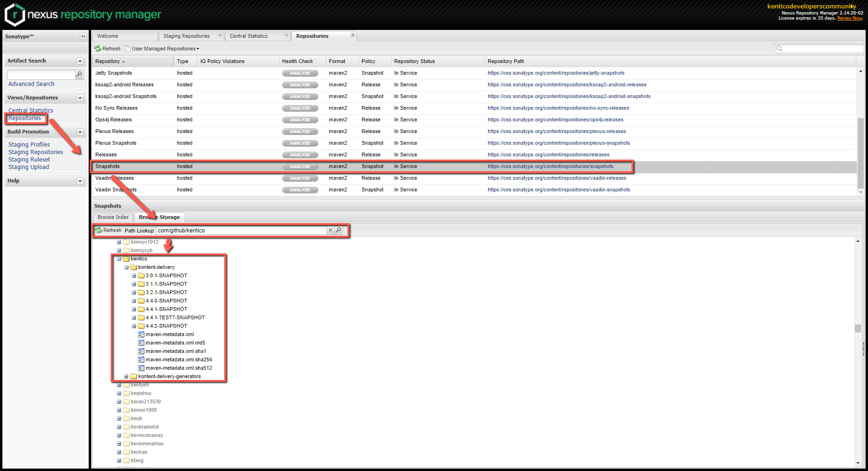Screen dimensions: 868x471
Task: Collapse the Artifact Search panel
Action: [80, 61]
